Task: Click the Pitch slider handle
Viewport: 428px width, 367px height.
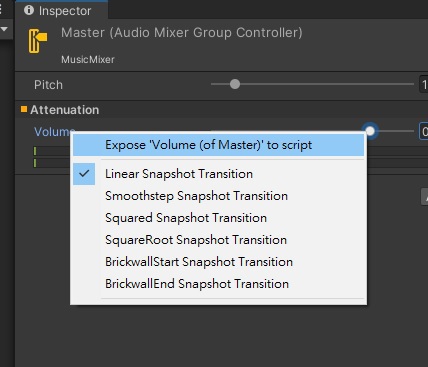Action: point(235,84)
